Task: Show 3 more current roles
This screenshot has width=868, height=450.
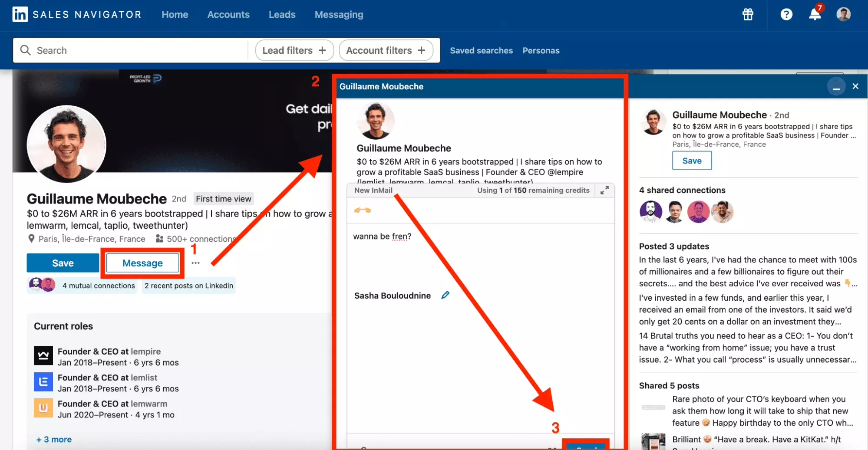Action: [x=54, y=440]
